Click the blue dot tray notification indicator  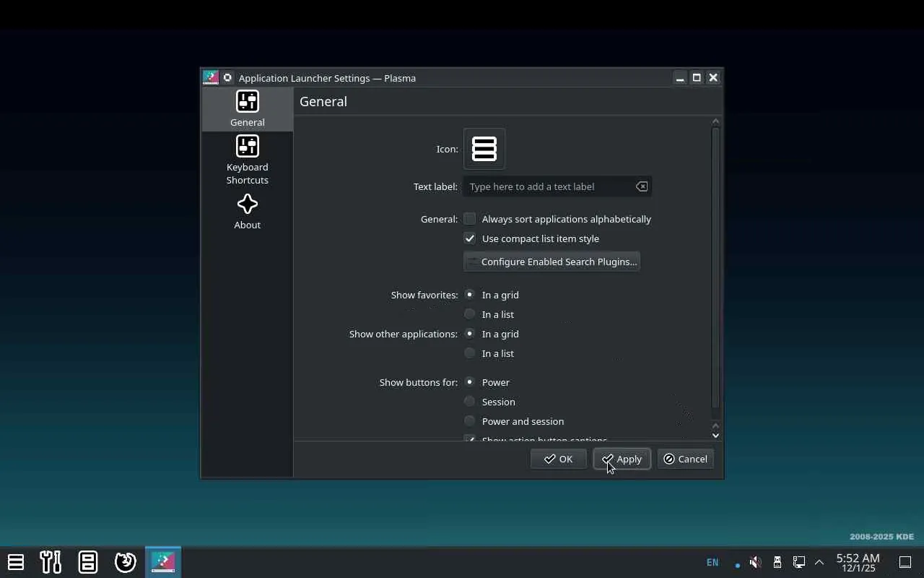point(737,564)
